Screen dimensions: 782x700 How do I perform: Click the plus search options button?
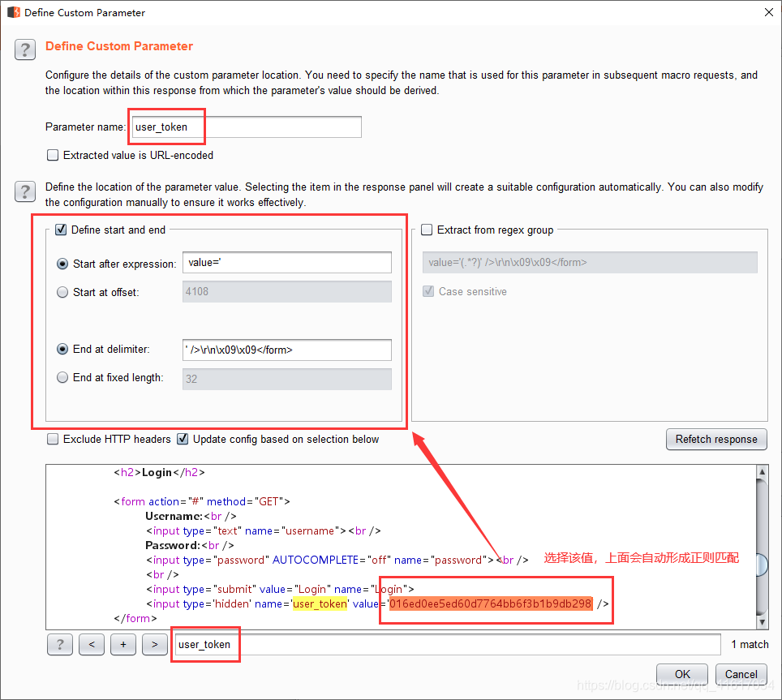pos(123,644)
